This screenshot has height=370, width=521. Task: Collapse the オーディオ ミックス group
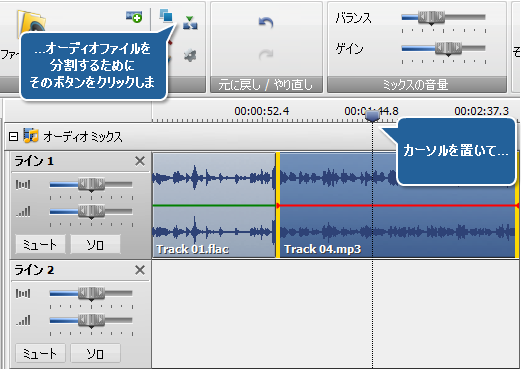tap(13, 136)
